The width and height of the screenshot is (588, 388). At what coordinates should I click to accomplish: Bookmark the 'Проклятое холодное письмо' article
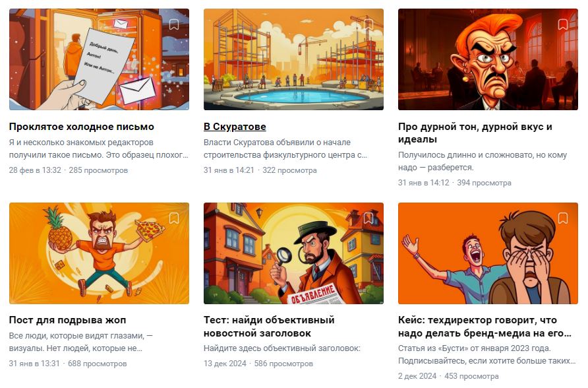click(173, 25)
